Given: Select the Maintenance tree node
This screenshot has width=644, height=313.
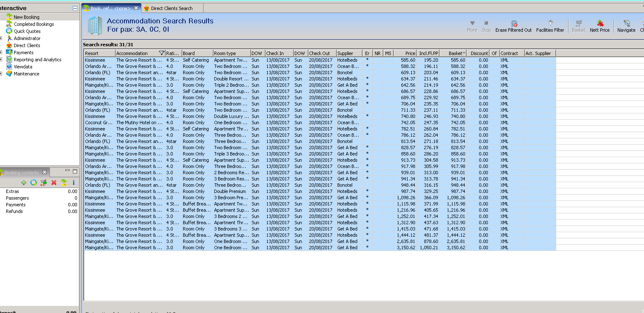Looking at the screenshot, I should (x=26, y=74).
